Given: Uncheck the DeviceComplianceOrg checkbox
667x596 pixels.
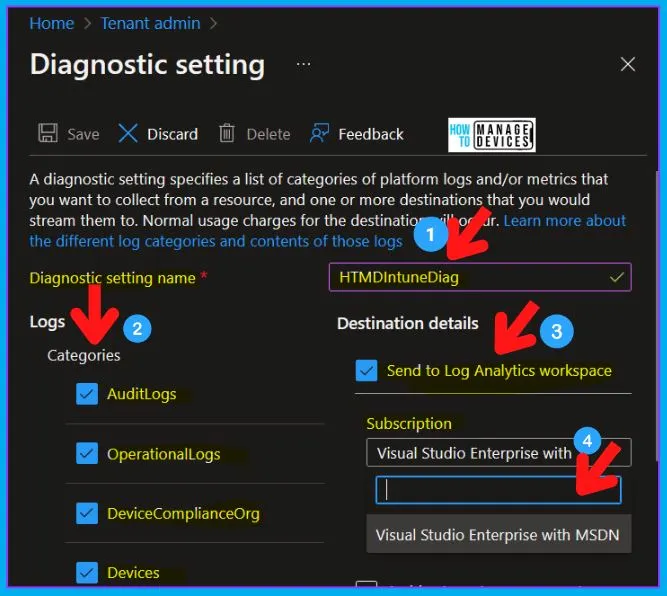Looking at the screenshot, I should tap(87, 513).
